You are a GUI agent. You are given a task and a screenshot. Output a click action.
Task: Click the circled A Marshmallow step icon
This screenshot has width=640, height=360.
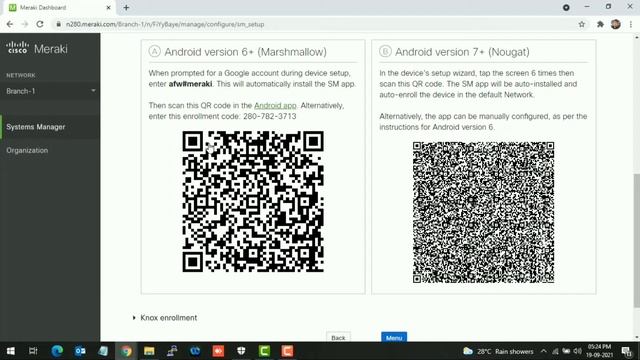click(x=154, y=51)
